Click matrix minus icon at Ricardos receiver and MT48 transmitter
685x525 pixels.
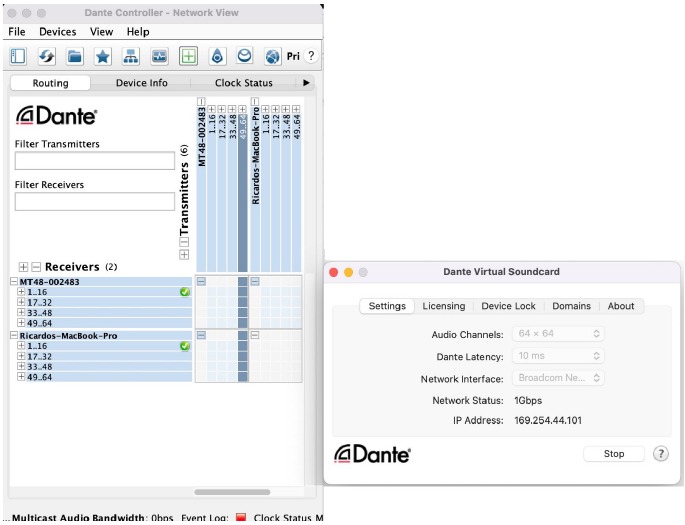tap(201, 335)
